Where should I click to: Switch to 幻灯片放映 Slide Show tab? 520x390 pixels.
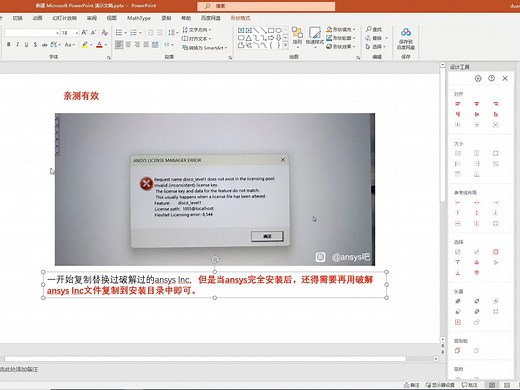(x=64, y=18)
